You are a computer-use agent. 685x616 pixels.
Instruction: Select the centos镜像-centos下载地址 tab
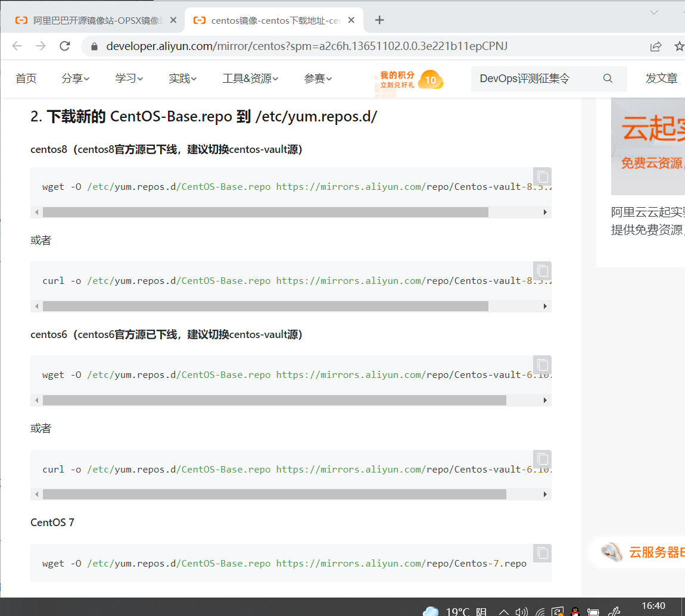(275, 20)
